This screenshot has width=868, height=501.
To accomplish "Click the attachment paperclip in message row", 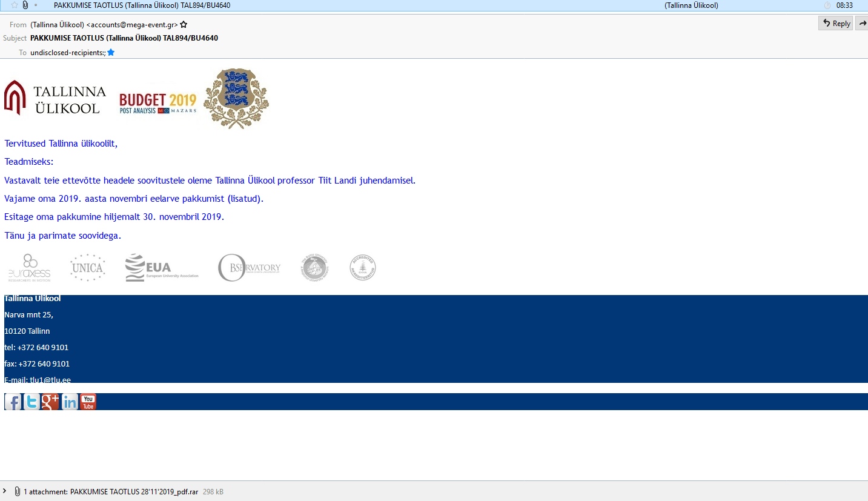I will click(25, 5).
